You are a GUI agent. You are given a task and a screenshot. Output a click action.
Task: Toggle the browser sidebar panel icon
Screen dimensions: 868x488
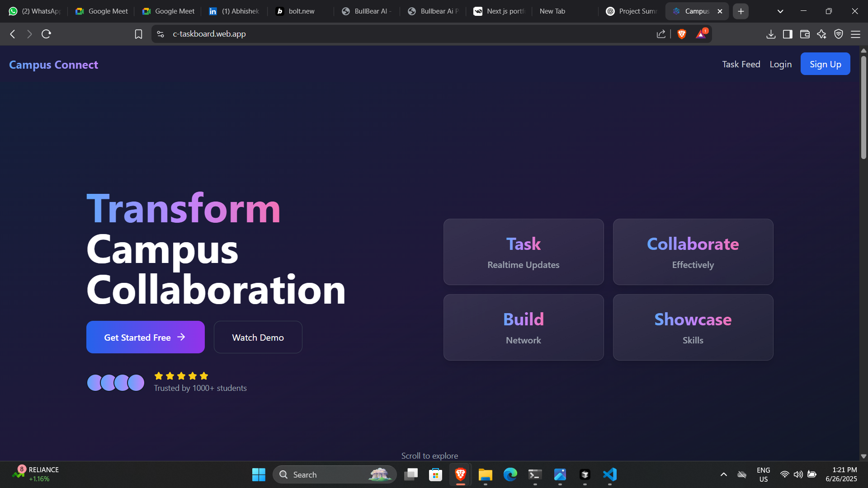[788, 34]
